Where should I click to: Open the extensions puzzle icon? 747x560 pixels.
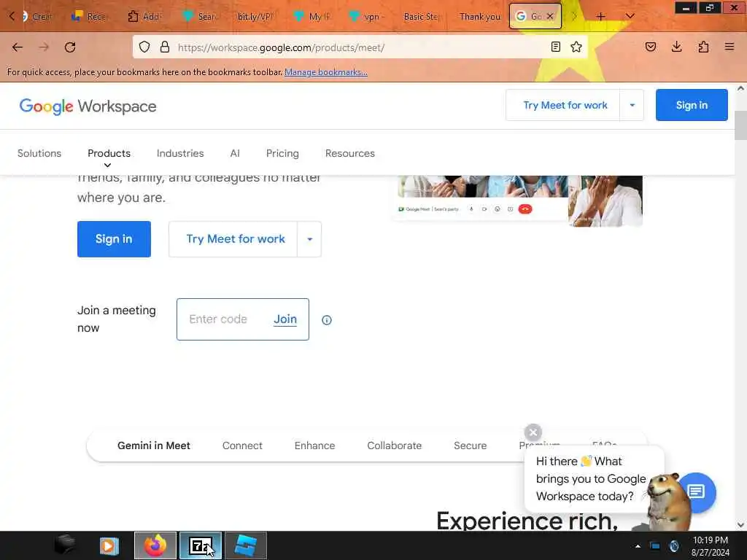point(703,47)
